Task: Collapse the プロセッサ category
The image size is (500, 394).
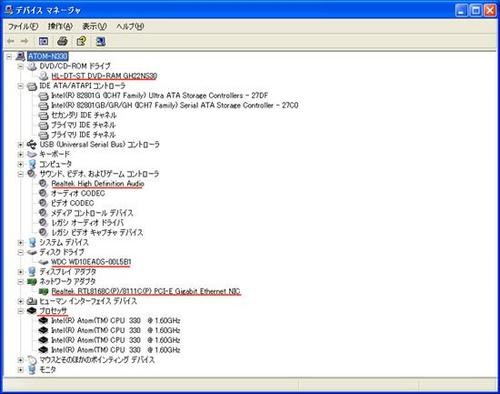Action: coord(21,311)
